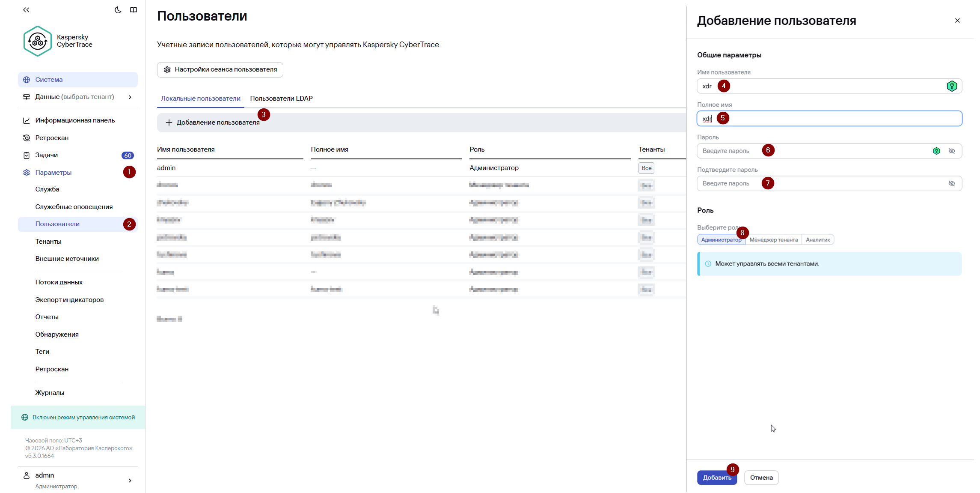The width and height of the screenshot is (980, 493).
Task: Sort by Имя пользователя column header
Action: click(186, 149)
